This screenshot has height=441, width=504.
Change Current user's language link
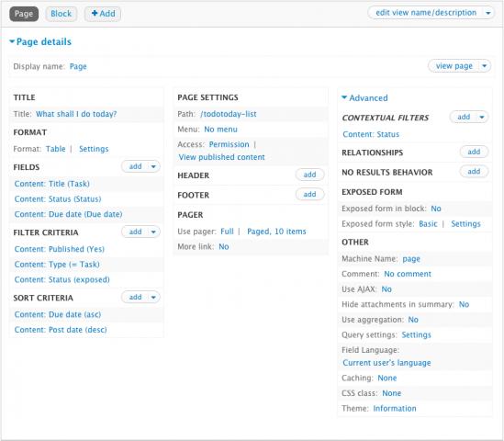(x=386, y=363)
